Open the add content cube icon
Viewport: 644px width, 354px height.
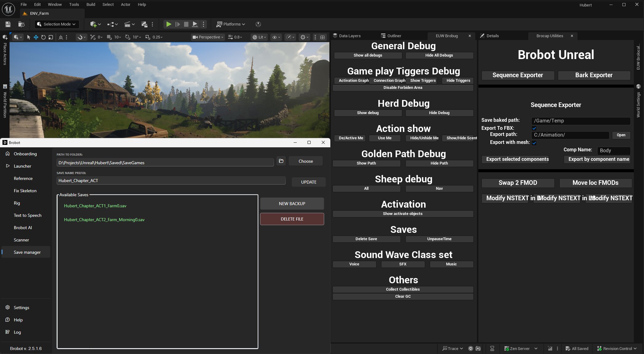[x=95, y=24]
